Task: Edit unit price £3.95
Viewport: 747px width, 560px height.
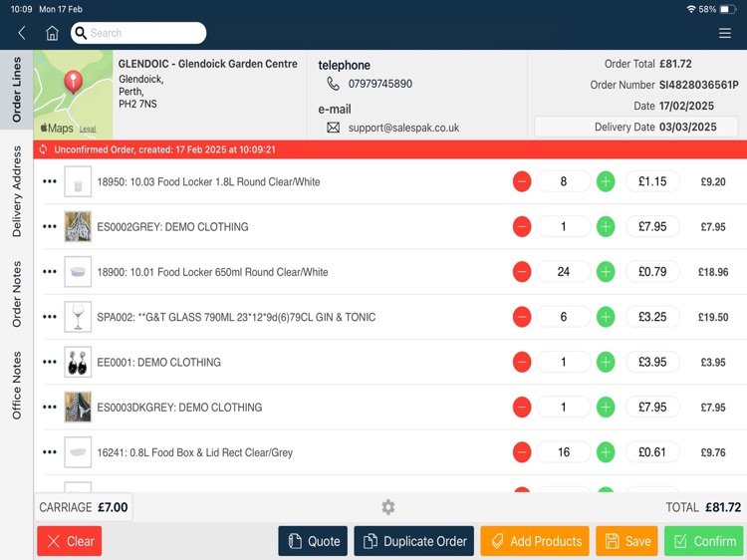Action: [x=652, y=362]
